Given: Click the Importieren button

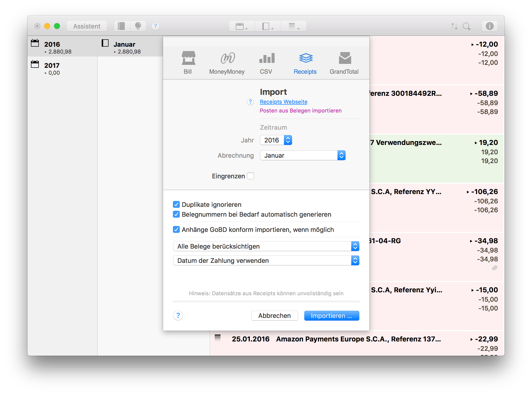Looking at the screenshot, I should coord(331,315).
